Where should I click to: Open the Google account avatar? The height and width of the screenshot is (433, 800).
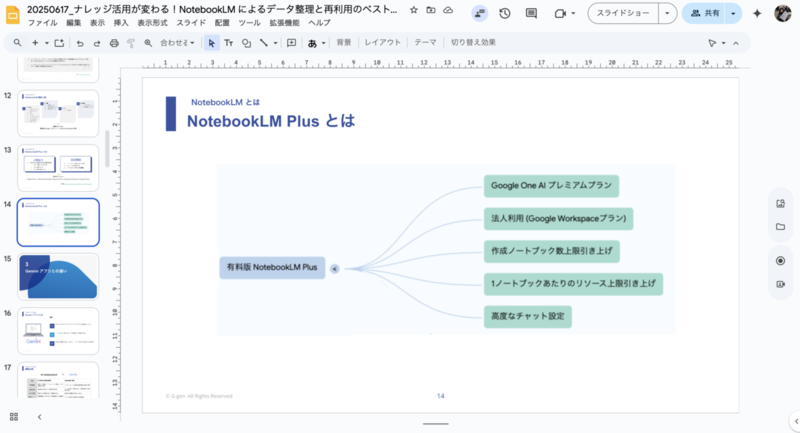coord(783,13)
